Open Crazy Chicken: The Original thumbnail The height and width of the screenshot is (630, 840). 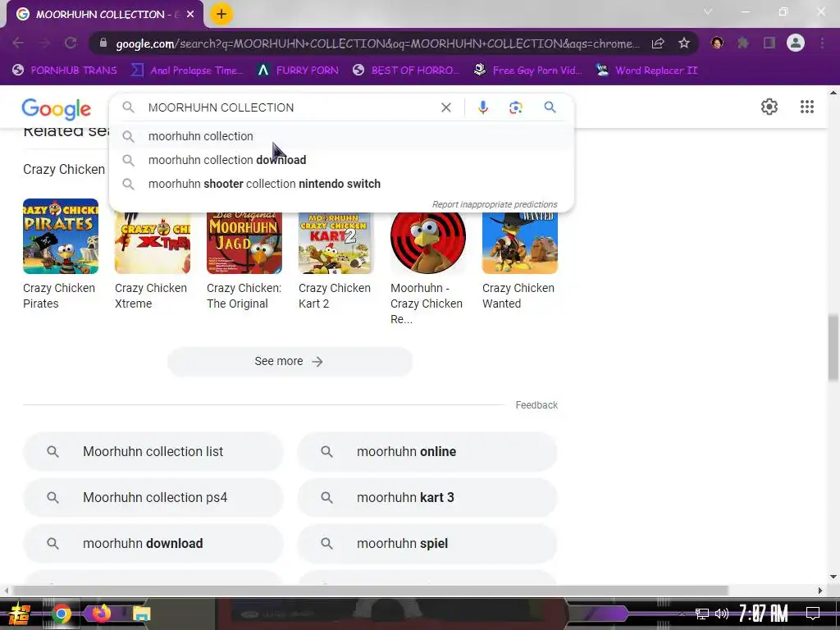pyautogui.click(x=244, y=243)
